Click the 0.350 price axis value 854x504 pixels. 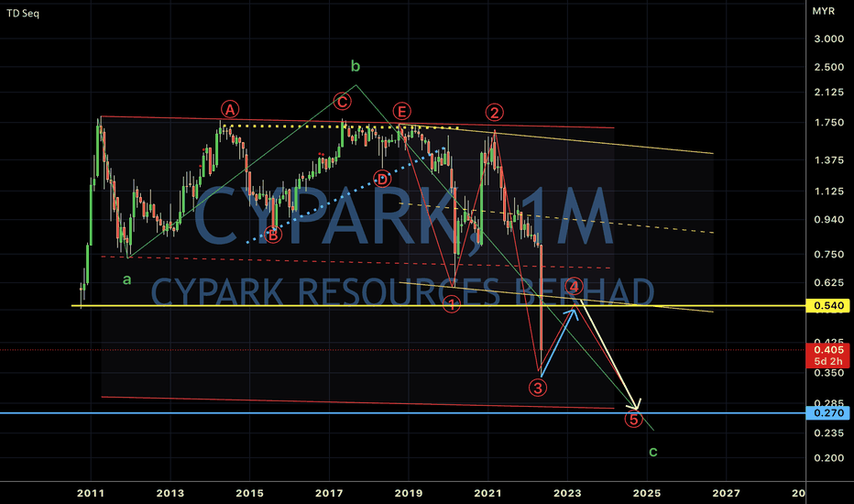pos(829,373)
